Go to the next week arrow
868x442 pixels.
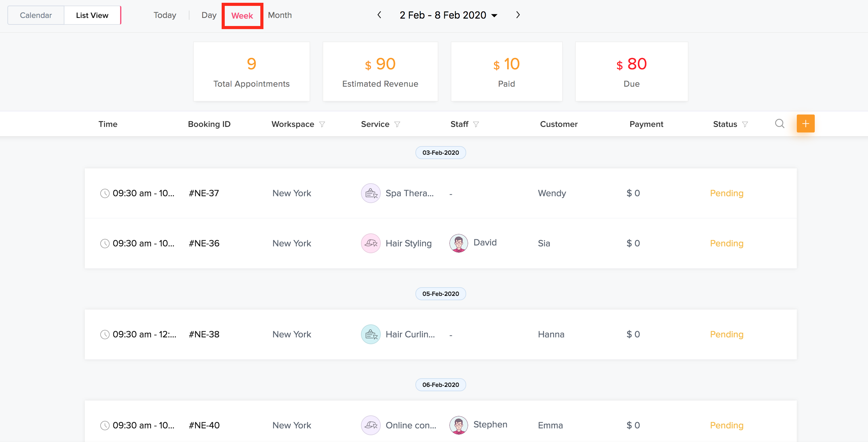(518, 15)
